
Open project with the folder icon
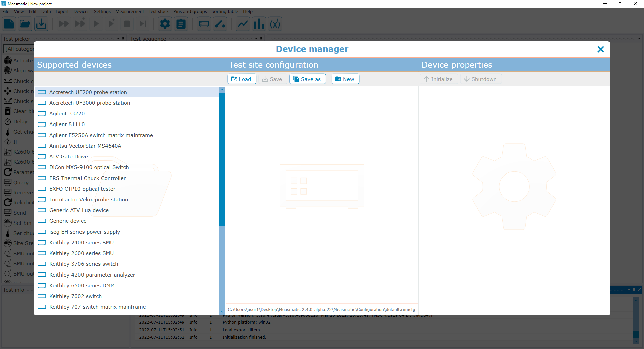click(x=25, y=24)
